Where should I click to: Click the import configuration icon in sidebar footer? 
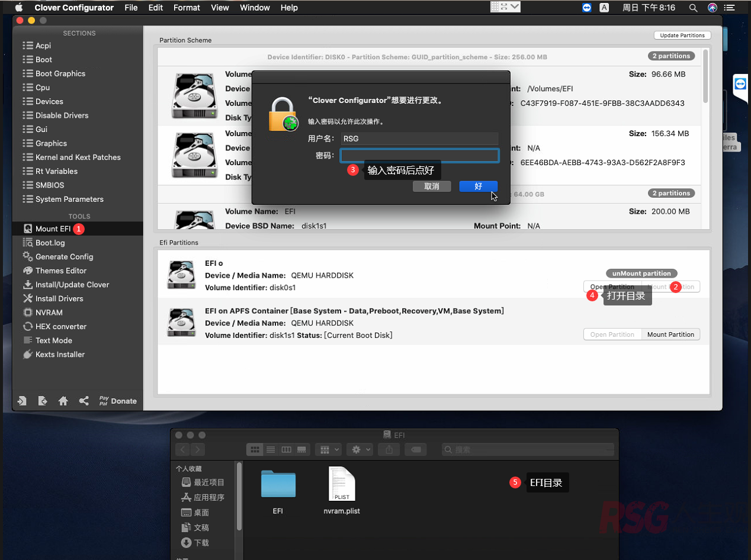pos(22,401)
